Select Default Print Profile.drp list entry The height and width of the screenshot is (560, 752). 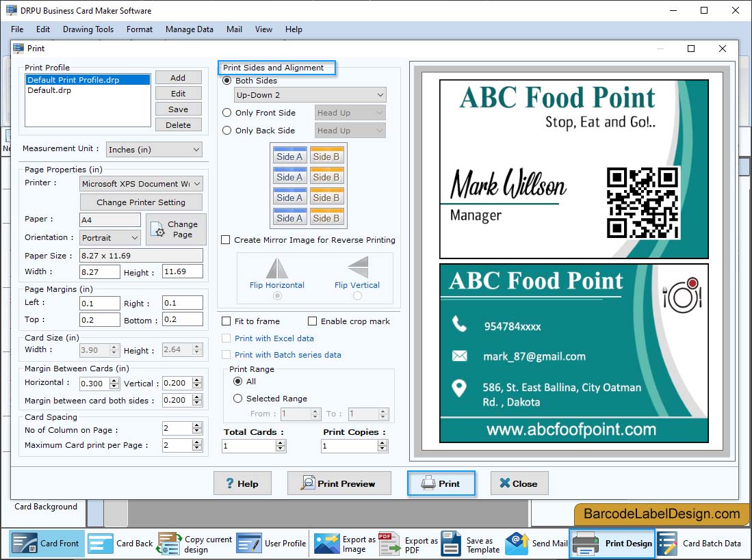point(88,79)
